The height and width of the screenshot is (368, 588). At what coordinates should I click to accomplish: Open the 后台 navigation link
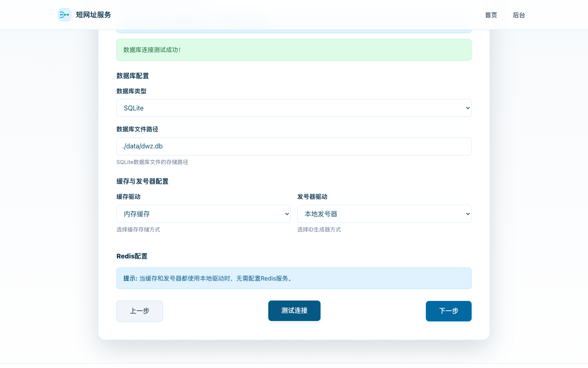(x=519, y=15)
